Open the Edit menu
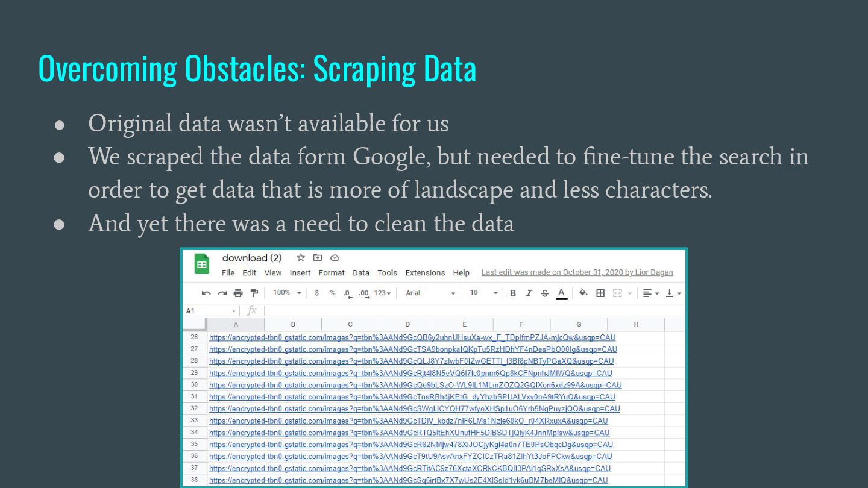 point(250,273)
